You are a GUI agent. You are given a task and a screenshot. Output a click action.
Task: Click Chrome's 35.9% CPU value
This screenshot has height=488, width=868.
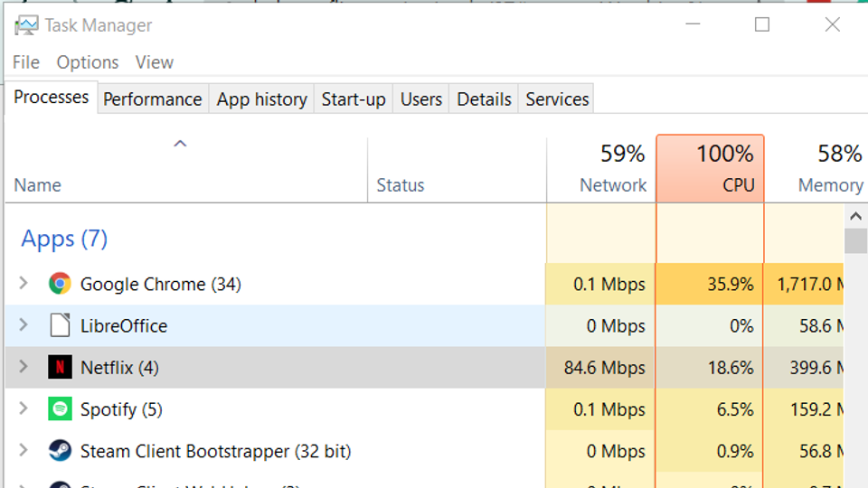[731, 285]
